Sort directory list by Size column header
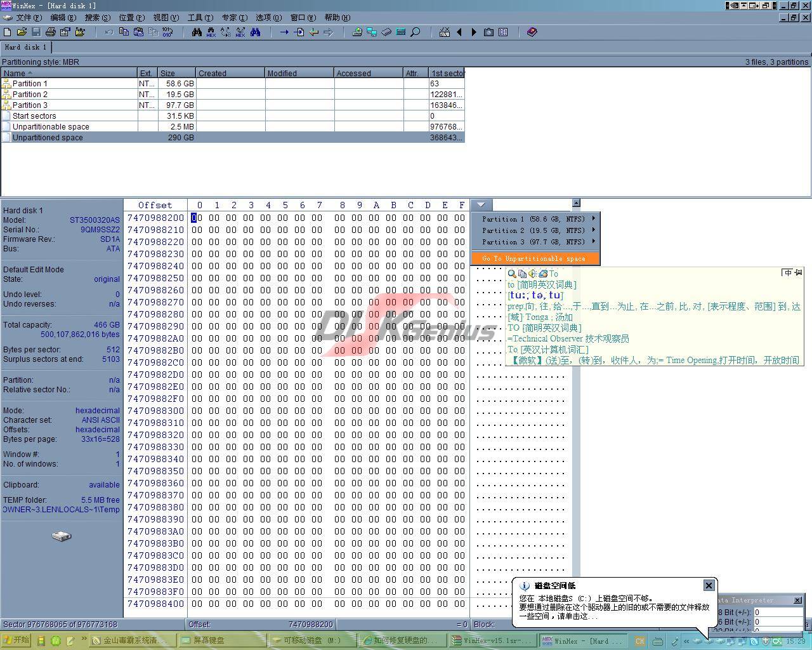812x650 pixels. (x=177, y=73)
